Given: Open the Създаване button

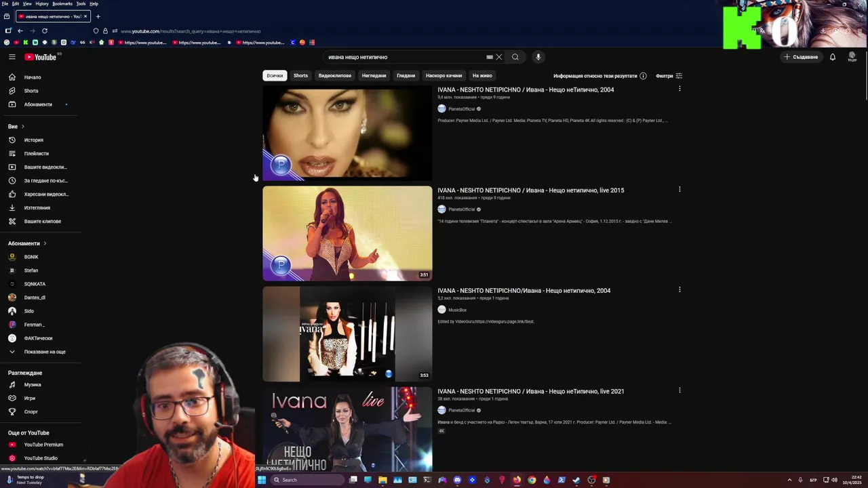Looking at the screenshot, I should (801, 57).
